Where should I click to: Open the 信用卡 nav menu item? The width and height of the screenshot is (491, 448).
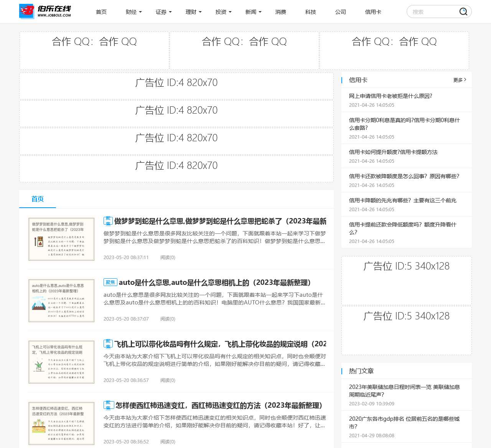click(373, 12)
